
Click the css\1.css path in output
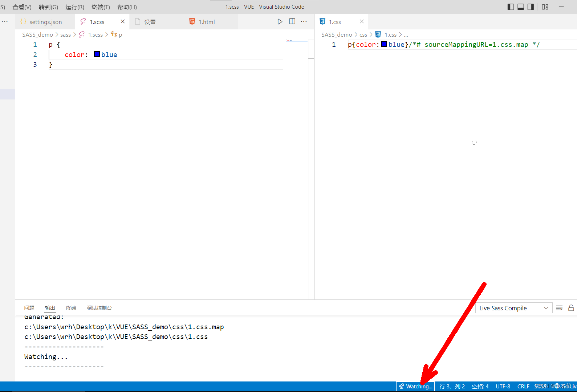pos(116,336)
